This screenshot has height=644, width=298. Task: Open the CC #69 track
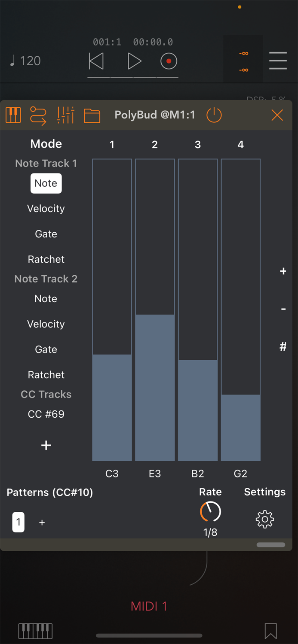(x=46, y=414)
